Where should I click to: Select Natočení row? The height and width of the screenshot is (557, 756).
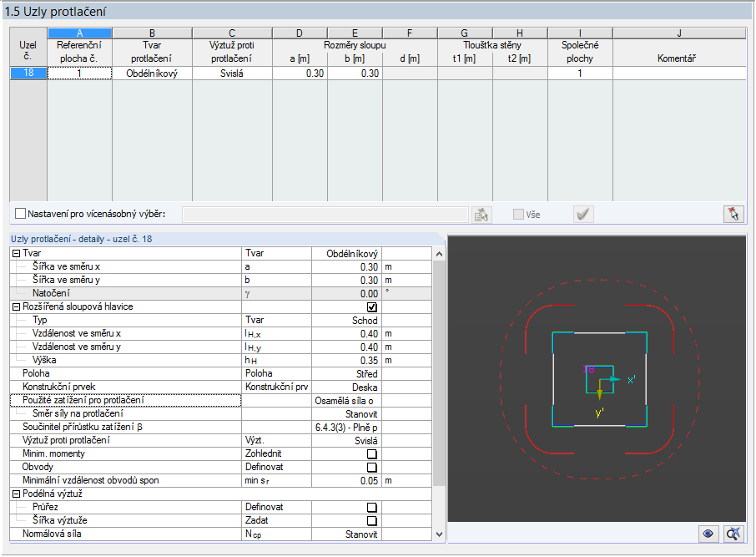(x=220, y=293)
